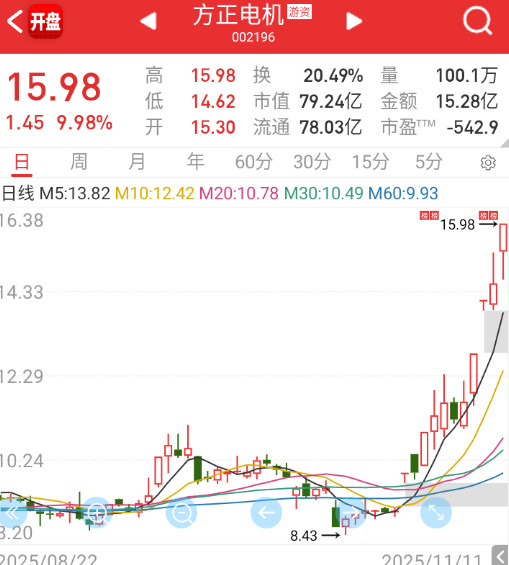Expand the side panel chevron at bottom right
The height and width of the screenshot is (565, 509).
pyautogui.click(x=501, y=556)
